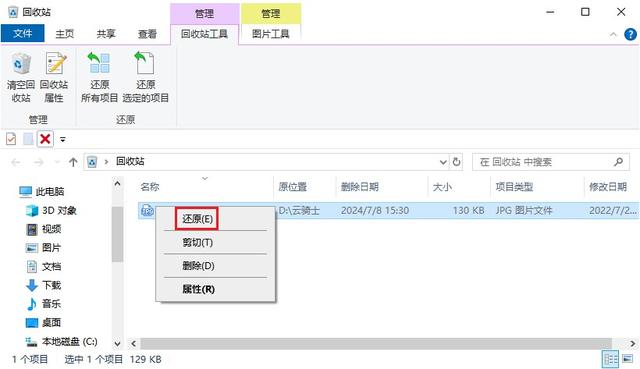Click the JPG file icon in the selected row
The width and height of the screenshot is (640, 369).
147,211
